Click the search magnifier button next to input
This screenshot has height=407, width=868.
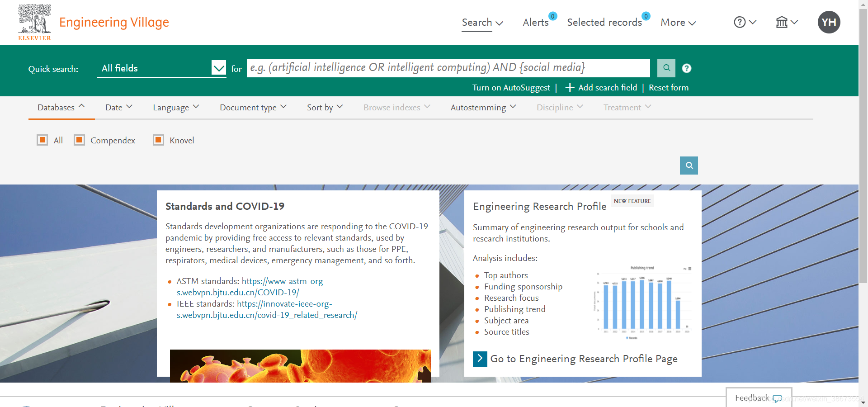666,68
